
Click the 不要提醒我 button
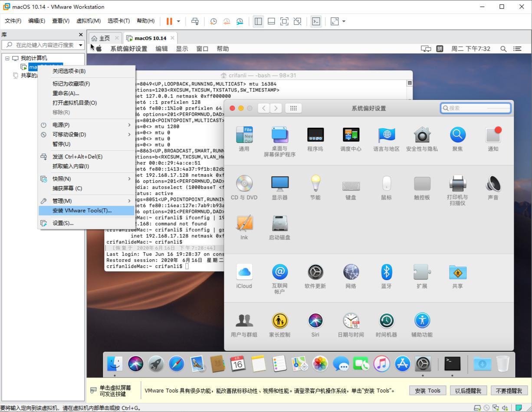click(509, 391)
